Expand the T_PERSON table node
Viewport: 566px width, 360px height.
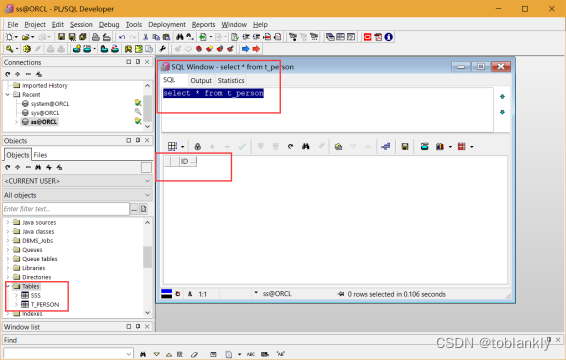16,304
